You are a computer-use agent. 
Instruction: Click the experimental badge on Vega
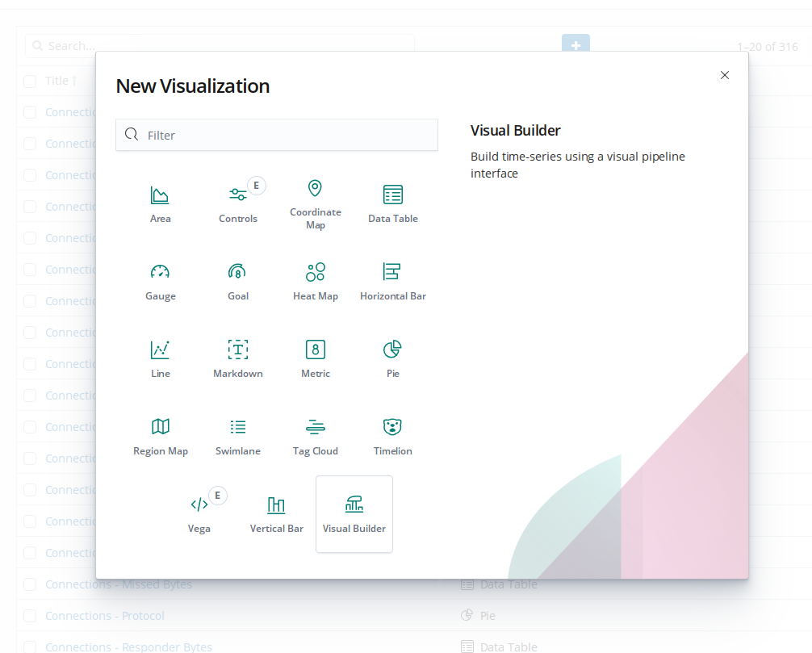click(217, 496)
